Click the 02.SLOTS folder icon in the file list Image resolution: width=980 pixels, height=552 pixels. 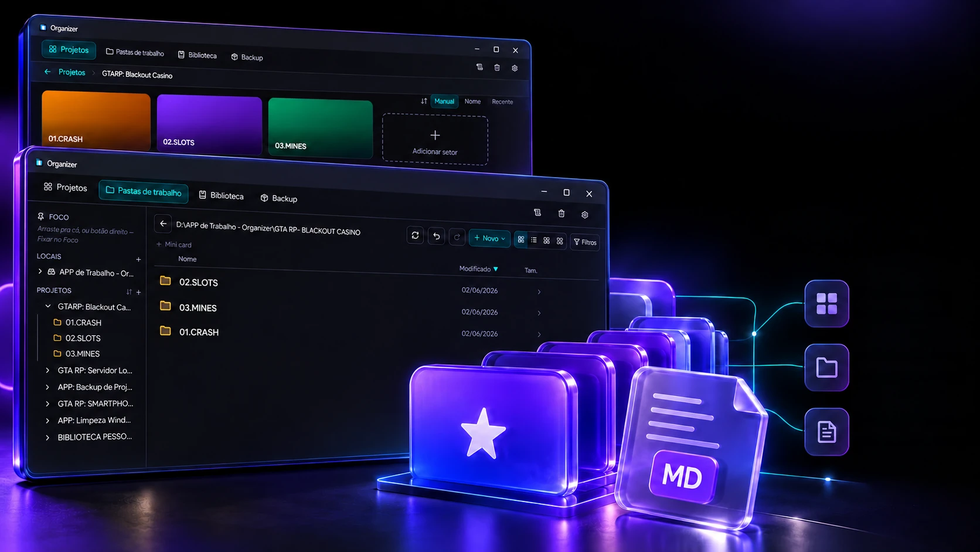165,281
